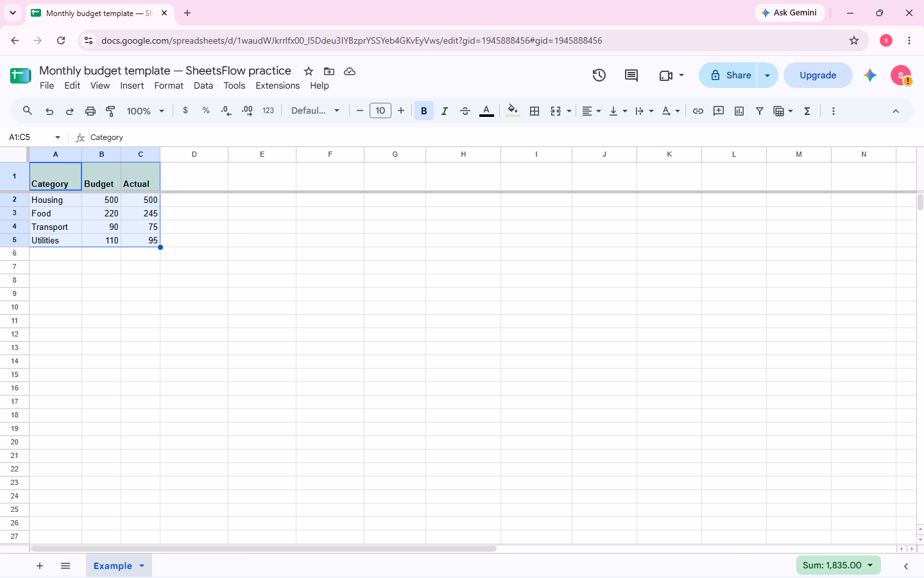924x578 pixels.
Task: Open the font family dropdown
Action: click(315, 110)
